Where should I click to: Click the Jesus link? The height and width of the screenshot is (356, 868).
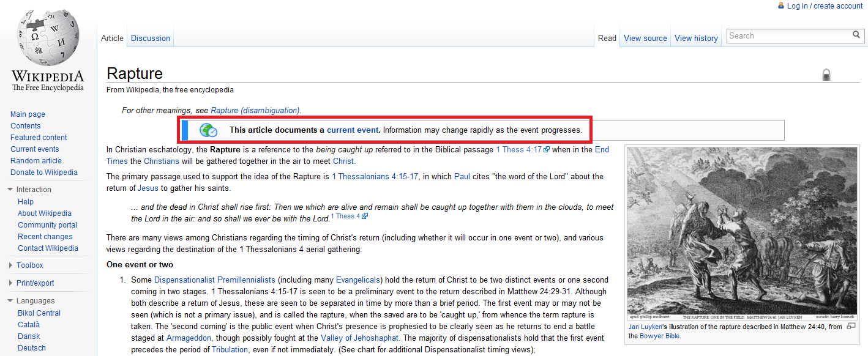point(148,188)
